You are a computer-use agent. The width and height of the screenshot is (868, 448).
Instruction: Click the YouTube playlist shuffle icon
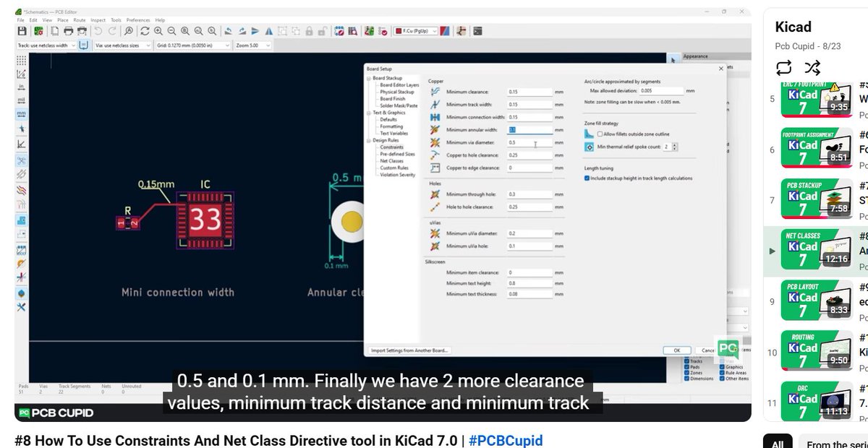[812, 68]
